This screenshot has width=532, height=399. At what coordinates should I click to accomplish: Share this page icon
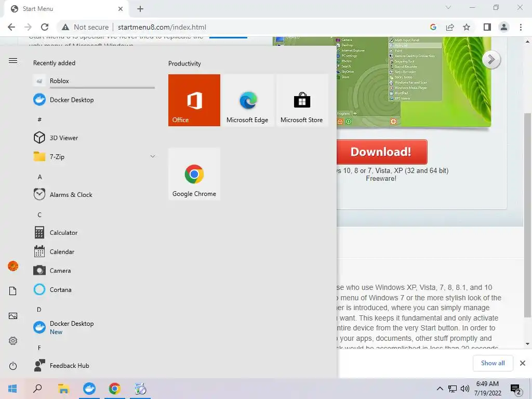pyautogui.click(x=450, y=27)
